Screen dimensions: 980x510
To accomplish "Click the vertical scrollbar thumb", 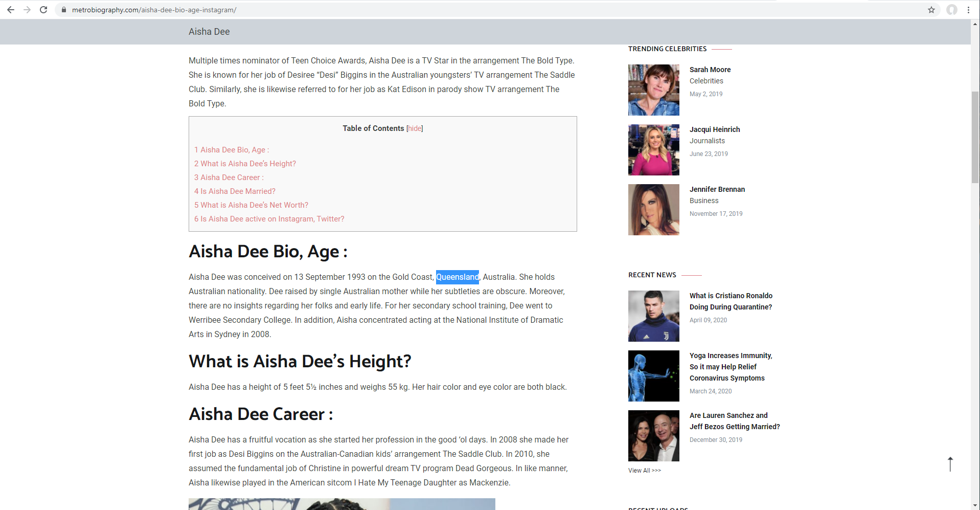I will pyautogui.click(x=975, y=137).
